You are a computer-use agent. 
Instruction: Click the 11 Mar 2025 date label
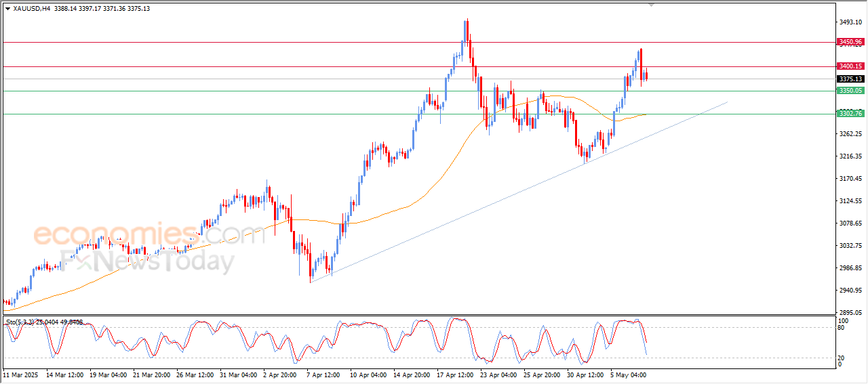[x=21, y=374]
